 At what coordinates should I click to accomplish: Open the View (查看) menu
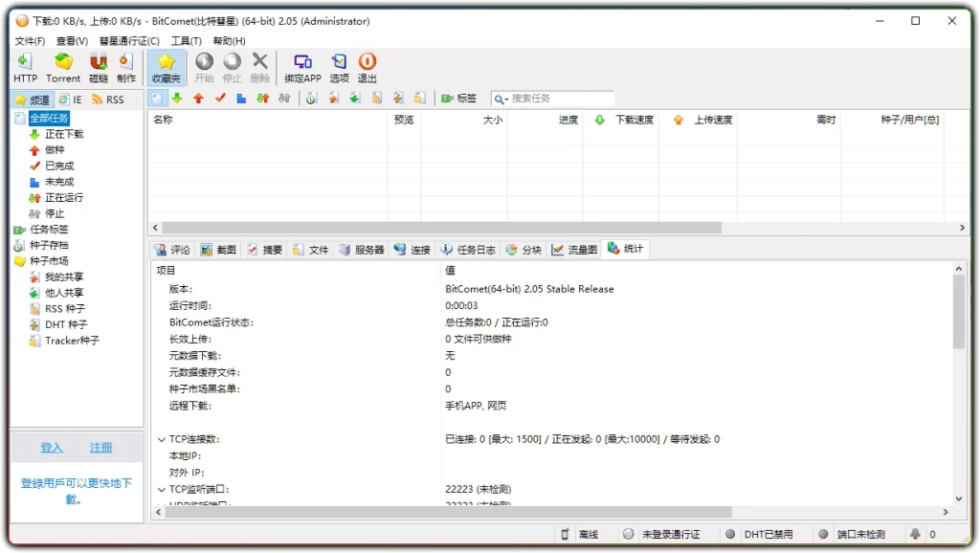coord(72,40)
